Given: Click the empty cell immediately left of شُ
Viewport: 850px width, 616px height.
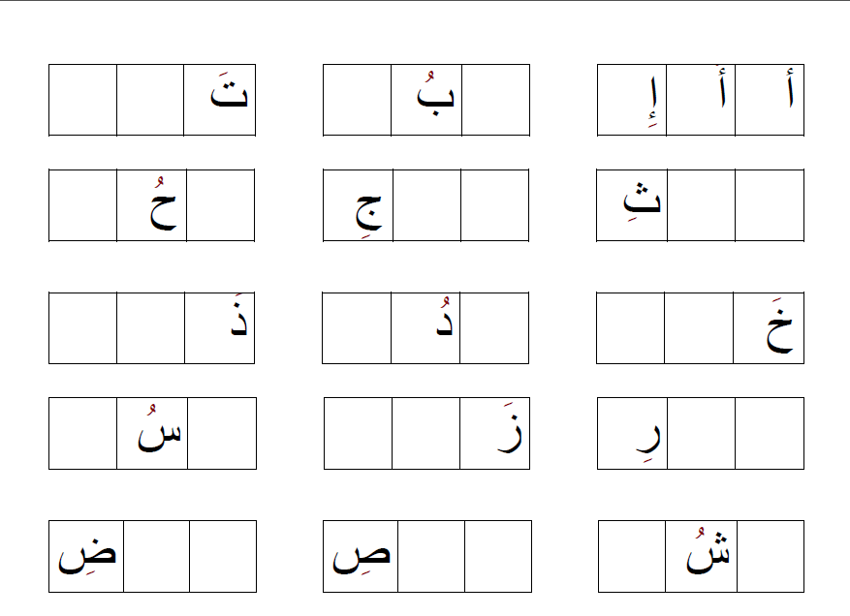Looking at the screenshot, I should [x=632, y=556].
